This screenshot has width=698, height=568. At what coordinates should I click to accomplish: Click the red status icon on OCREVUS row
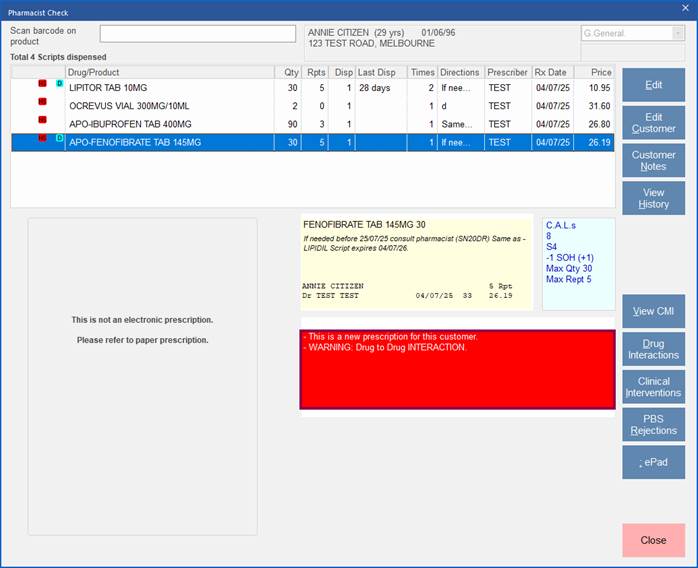(x=42, y=101)
